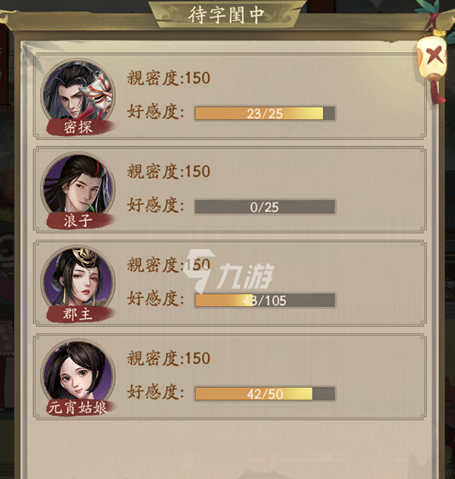The image size is (455, 479).
Task: Select the 密探 character portrait
Action: click(78, 91)
